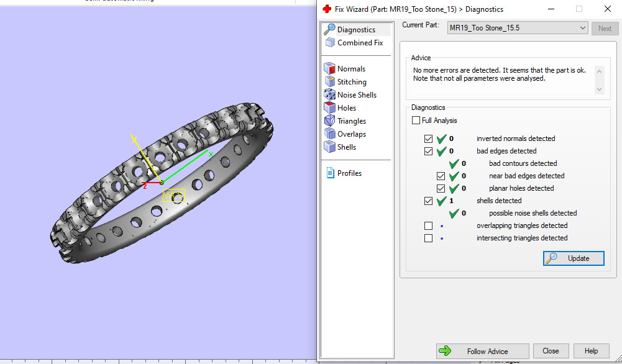Close the Fix Wizard with the X
Image resolution: width=622 pixels, height=364 pixels.
click(x=607, y=9)
